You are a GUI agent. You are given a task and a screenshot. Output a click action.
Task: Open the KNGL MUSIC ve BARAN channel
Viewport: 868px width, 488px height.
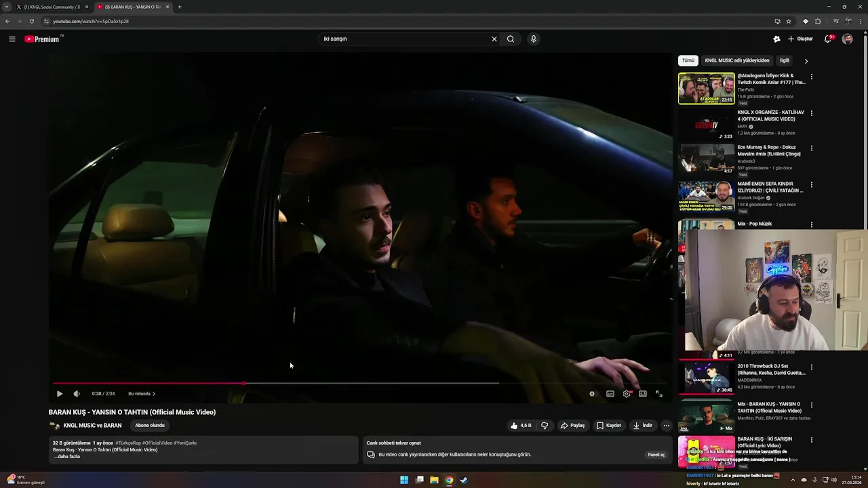coord(92,426)
